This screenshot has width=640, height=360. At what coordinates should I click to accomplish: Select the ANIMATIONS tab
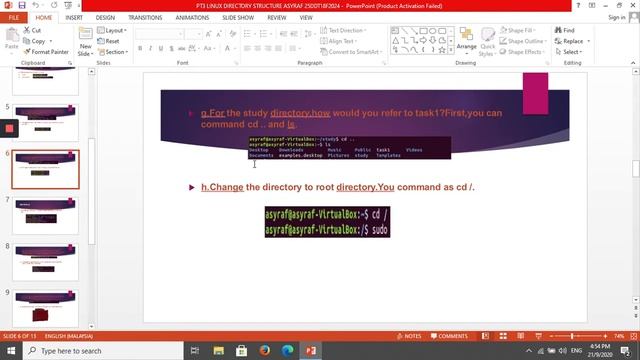click(x=192, y=18)
